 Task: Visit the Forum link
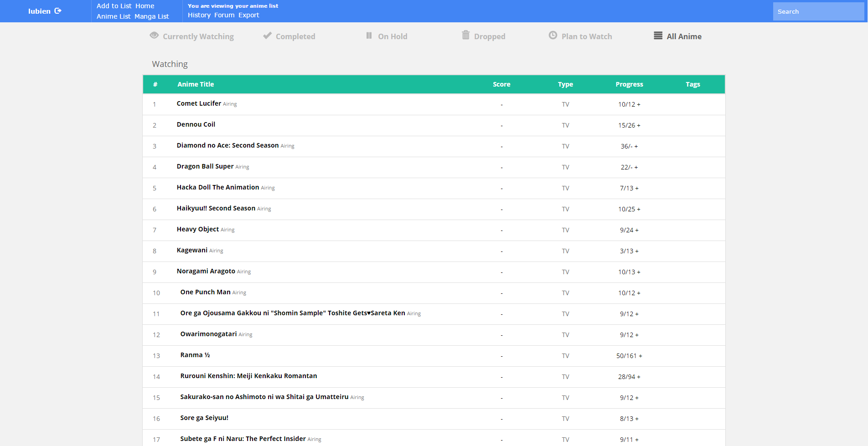coord(224,15)
